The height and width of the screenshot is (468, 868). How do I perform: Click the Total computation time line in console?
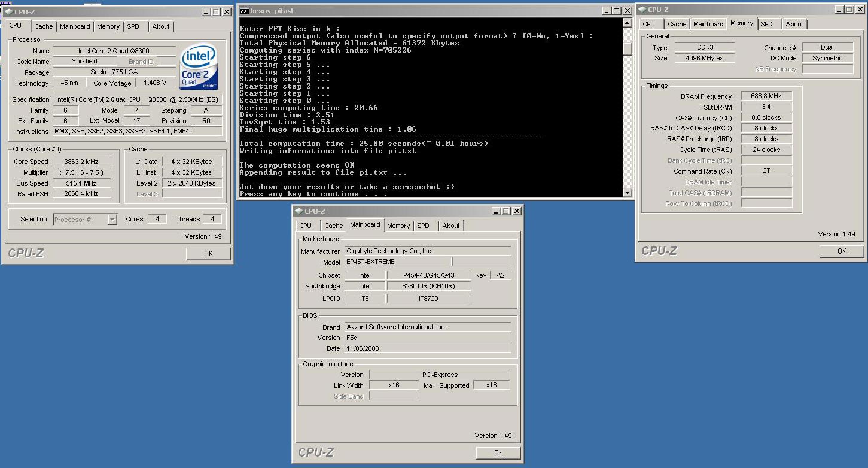[x=363, y=144]
